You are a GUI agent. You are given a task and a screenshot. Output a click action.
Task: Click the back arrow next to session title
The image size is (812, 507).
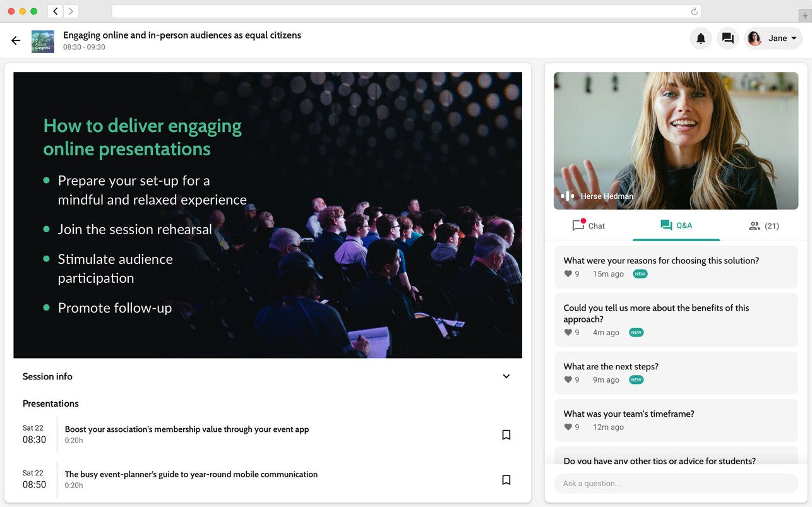16,40
